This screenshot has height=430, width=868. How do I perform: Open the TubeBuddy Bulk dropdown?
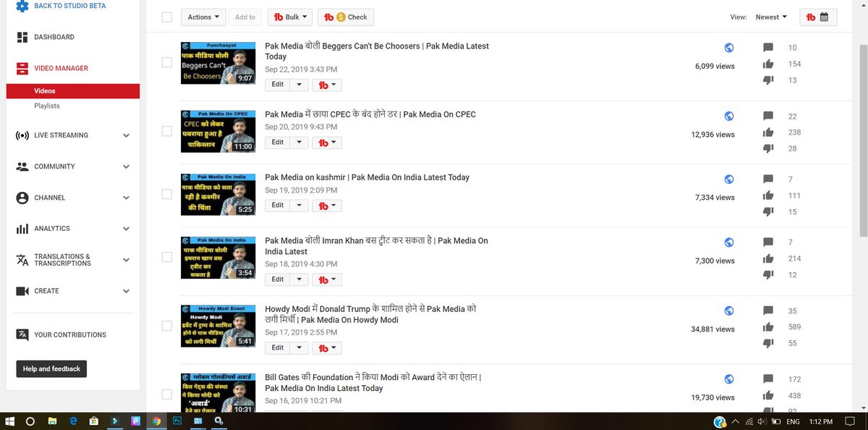click(x=291, y=17)
